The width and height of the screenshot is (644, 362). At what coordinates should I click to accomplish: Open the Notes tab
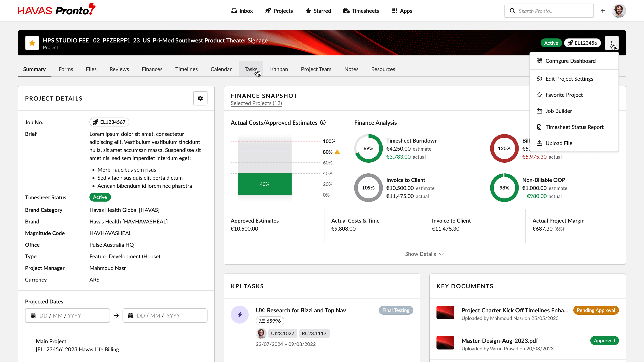click(x=351, y=69)
